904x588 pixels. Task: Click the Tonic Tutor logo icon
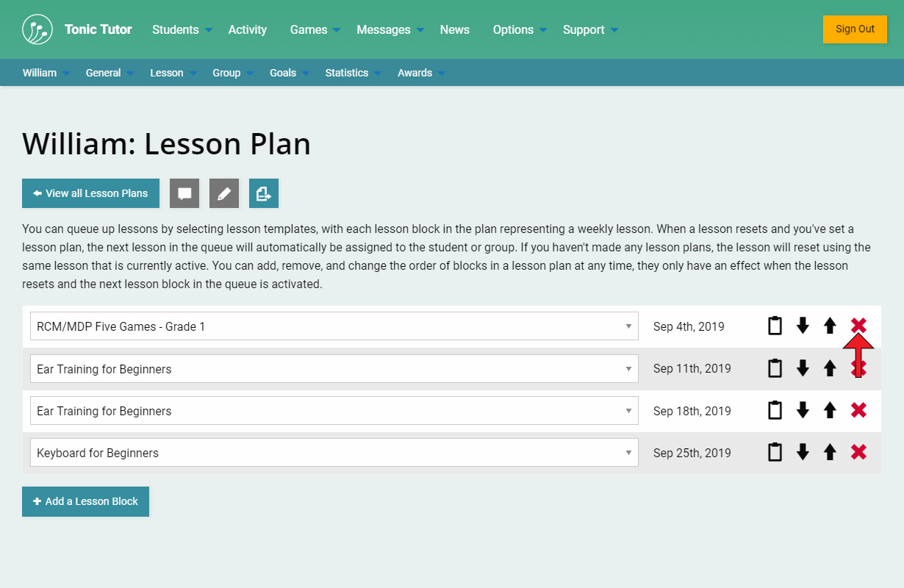click(37, 29)
